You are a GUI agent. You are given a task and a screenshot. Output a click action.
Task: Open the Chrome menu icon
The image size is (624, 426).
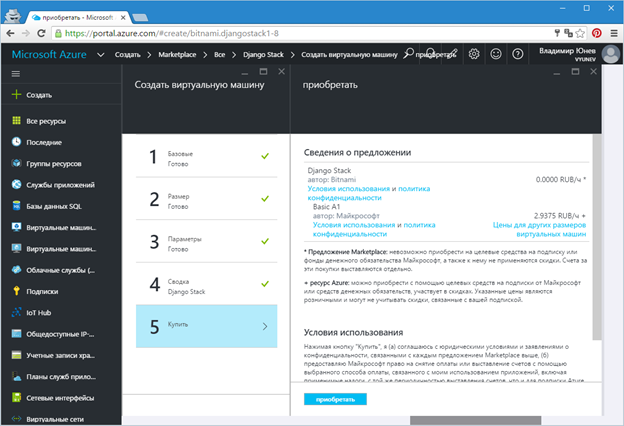pos(614,33)
